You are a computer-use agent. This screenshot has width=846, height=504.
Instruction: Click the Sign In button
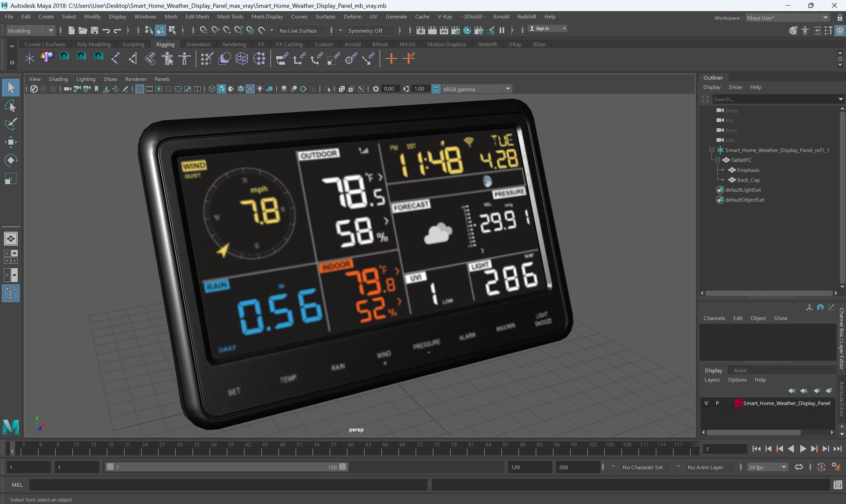547,28
